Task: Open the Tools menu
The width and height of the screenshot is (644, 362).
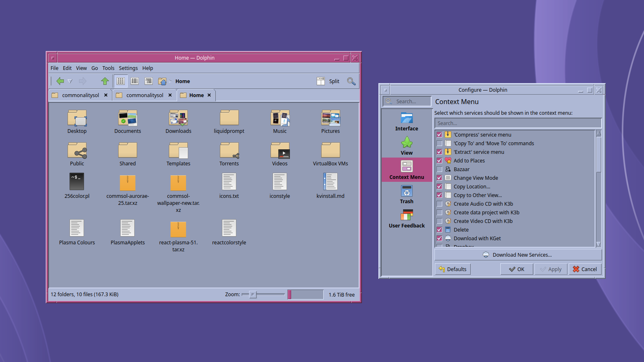Action: (x=108, y=68)
